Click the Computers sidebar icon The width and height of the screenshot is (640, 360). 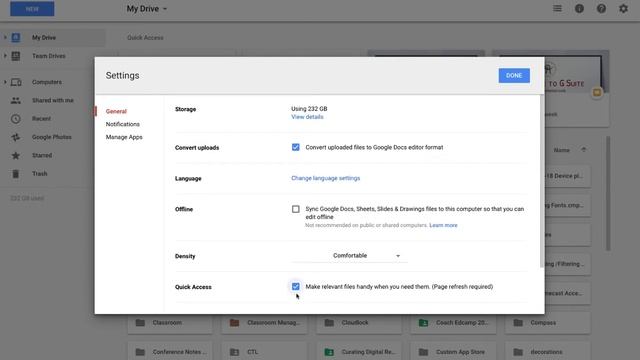(x=16, y=82)
